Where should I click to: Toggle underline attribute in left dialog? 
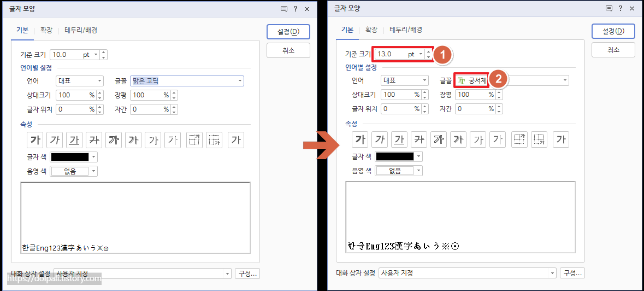pos(74,139)
